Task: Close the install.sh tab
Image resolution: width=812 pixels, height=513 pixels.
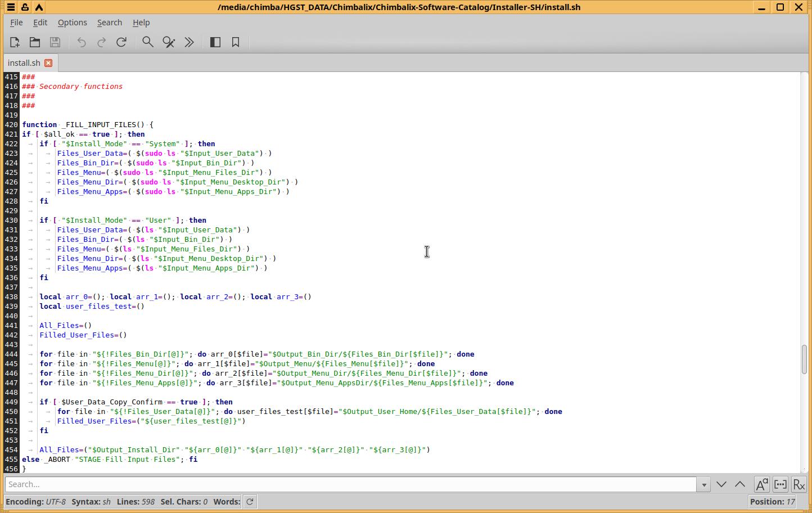Action: click(x=48, y=63)
